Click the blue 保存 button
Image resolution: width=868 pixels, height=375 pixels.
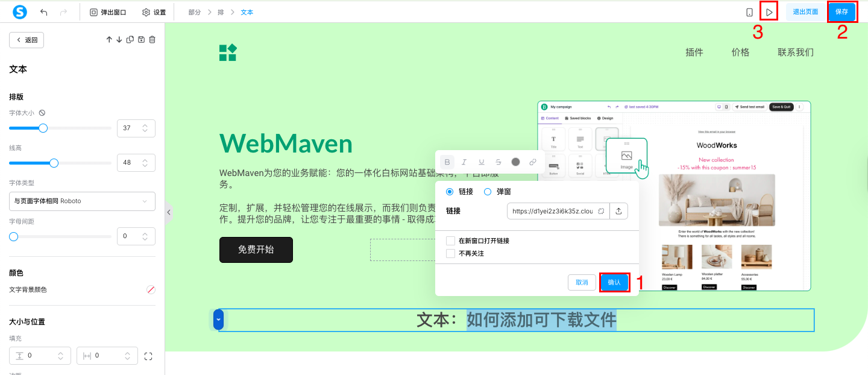coord(842,12)
